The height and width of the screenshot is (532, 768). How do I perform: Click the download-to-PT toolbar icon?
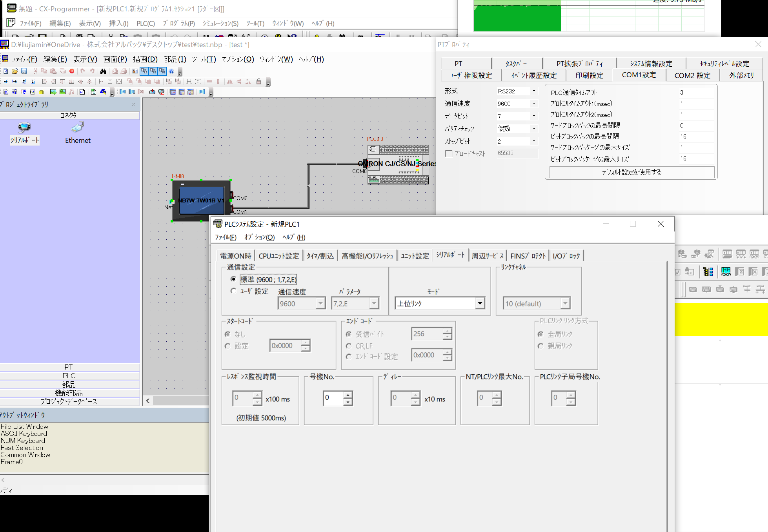tap(152, 92)
